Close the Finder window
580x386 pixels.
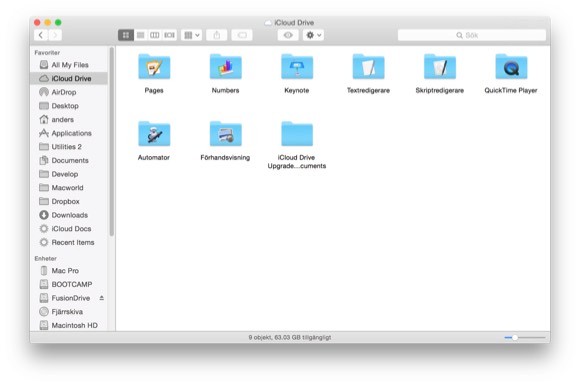click(x=37, y=23)
